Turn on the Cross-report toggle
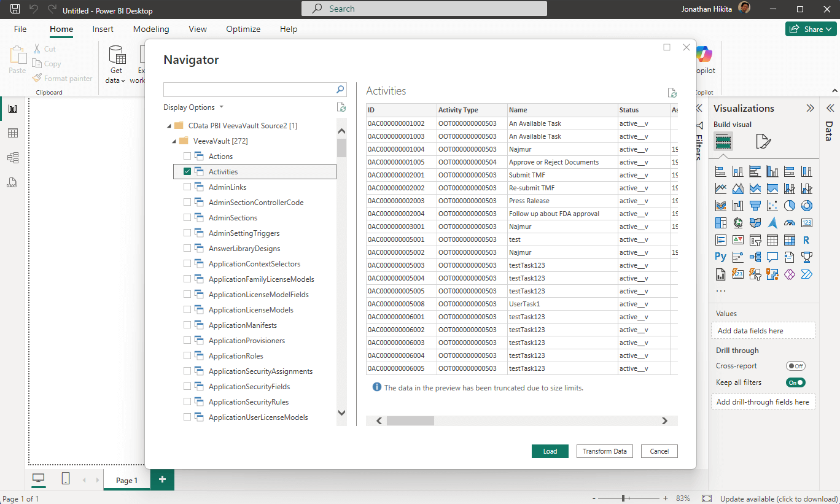Screen dimensions: 840x504 795,366
